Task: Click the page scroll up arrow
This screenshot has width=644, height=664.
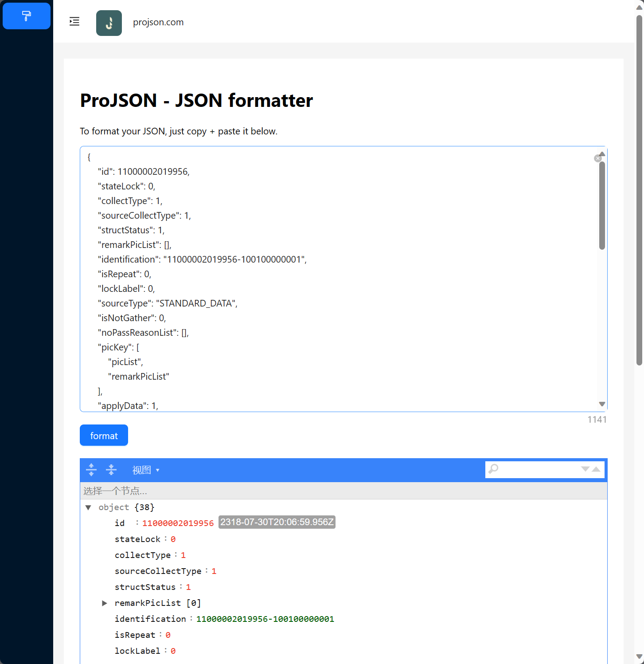Action: coord(639,7)
